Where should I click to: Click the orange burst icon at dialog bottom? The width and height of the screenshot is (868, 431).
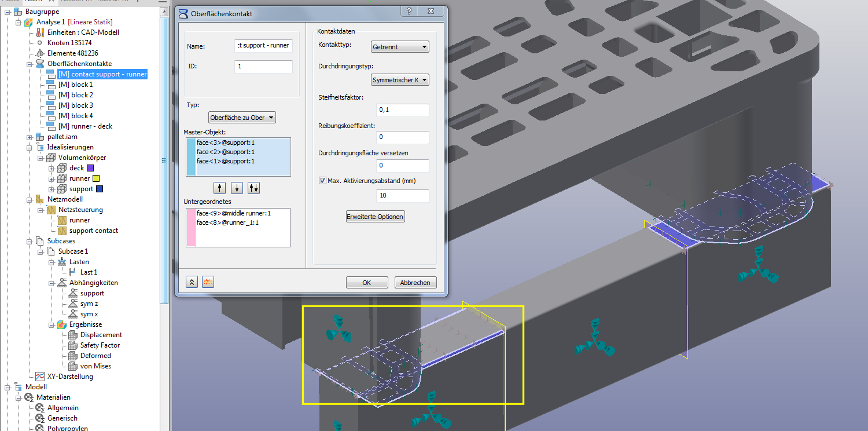click(x=207, y=282)
